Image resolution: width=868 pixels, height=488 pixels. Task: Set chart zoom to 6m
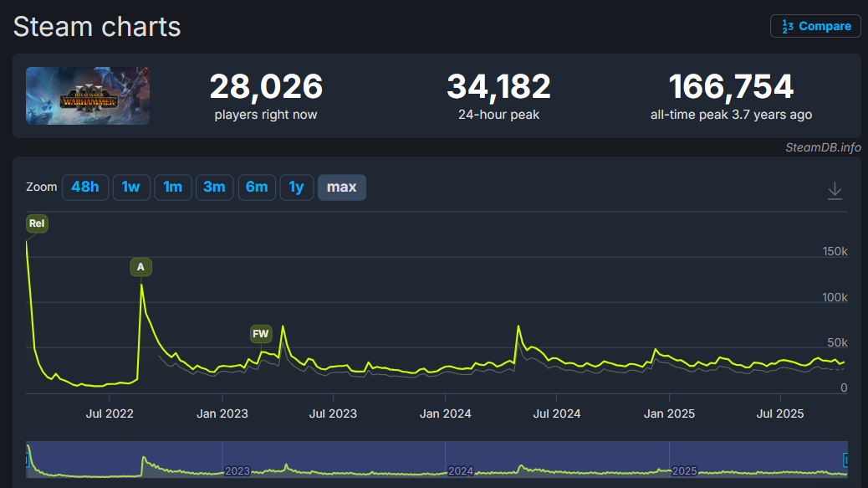257,187
